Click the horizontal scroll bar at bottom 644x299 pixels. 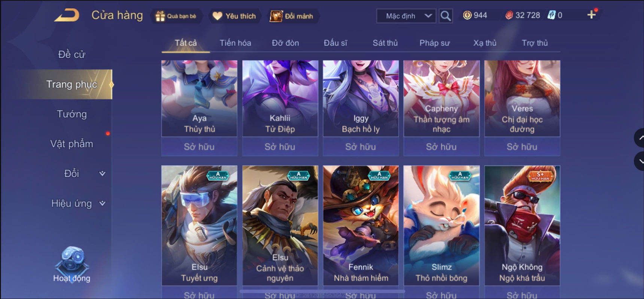pyautogui.click(x=322, y=291)
